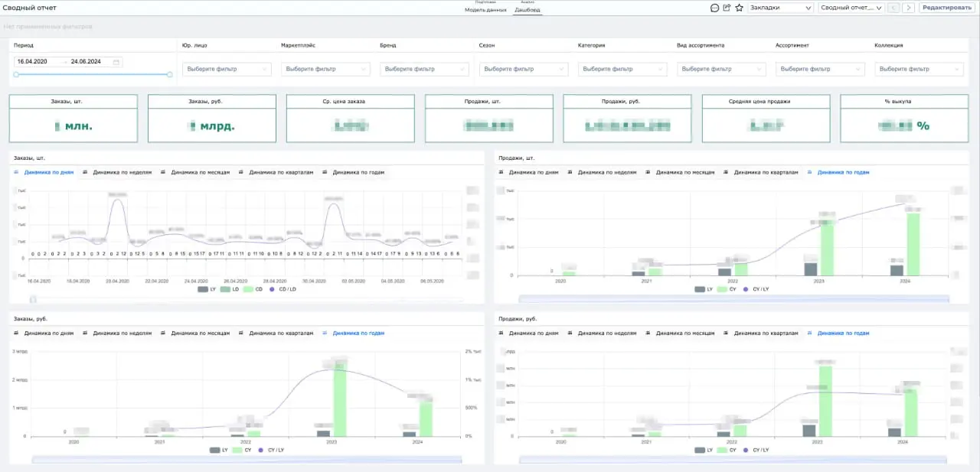980x472 pixels.
Task: Click range scrollbar under Заказы, руб. chart
Action: coord(247,460)
